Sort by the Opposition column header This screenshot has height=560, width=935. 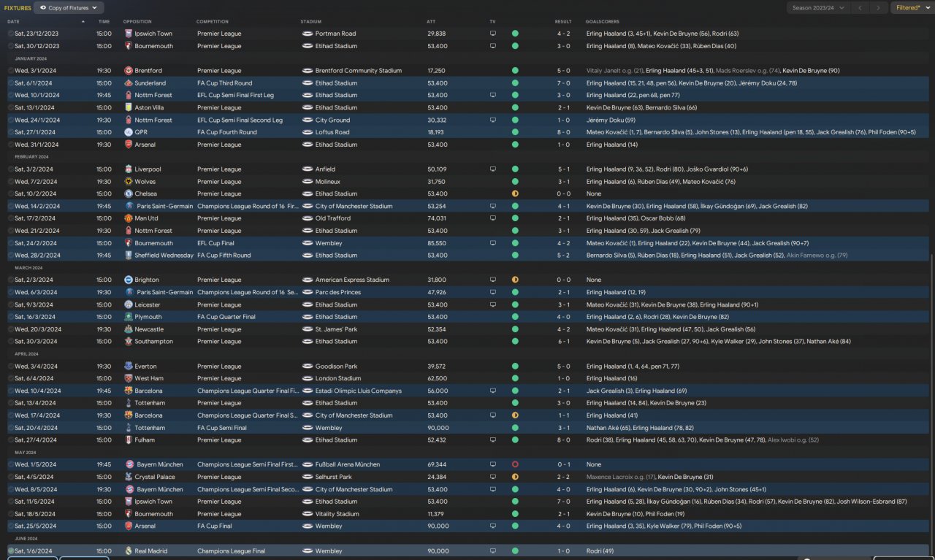137,22
